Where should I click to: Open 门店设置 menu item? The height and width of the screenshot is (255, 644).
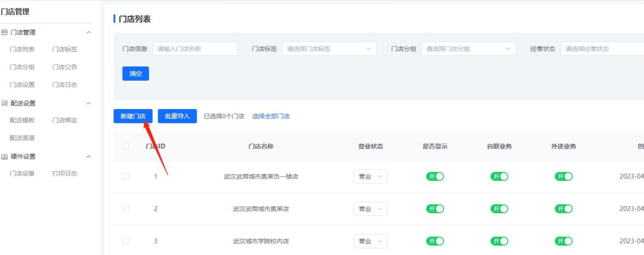22,85
